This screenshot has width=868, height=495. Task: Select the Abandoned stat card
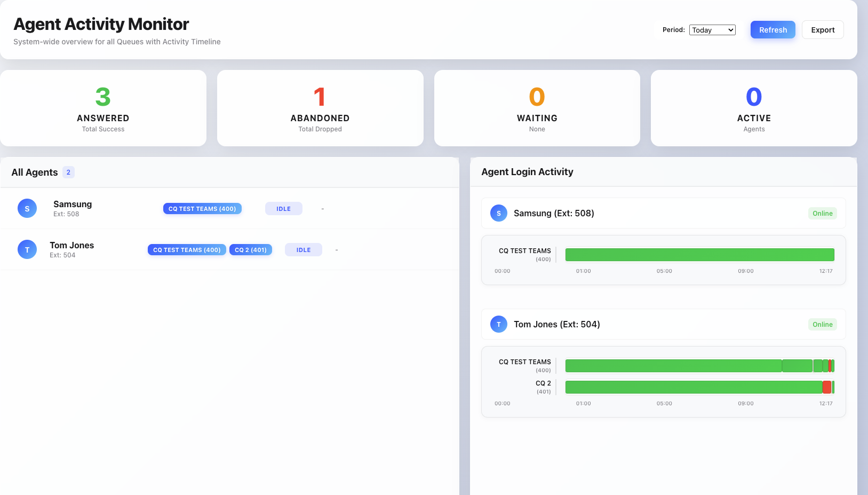click(320, 108)
